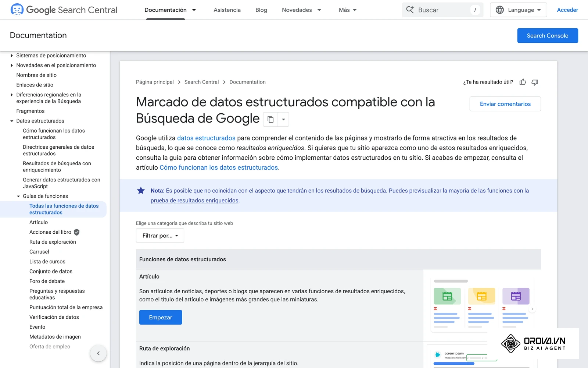Click the carousel next arrow on Artículo preview

pyautogui.click(x=532, y=309)
